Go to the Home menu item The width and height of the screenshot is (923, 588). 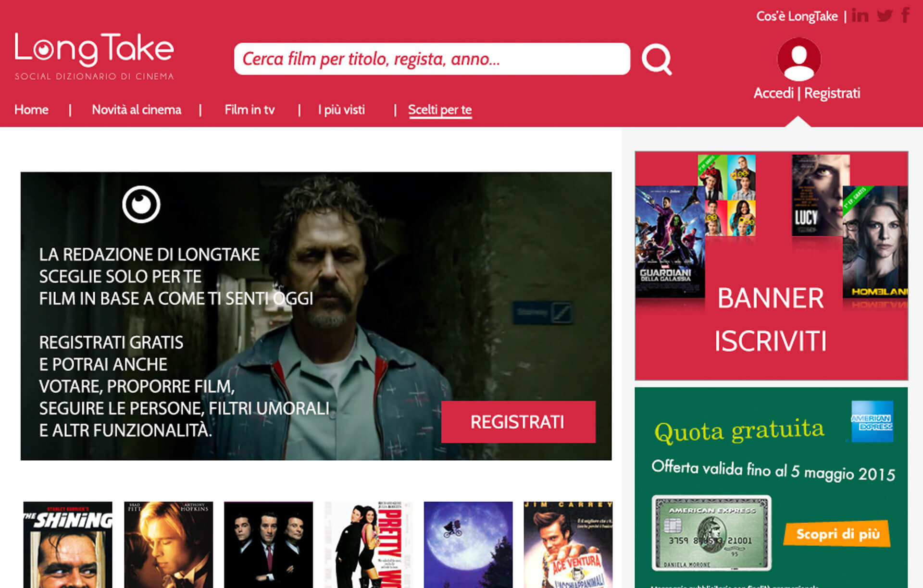(31, 110)
